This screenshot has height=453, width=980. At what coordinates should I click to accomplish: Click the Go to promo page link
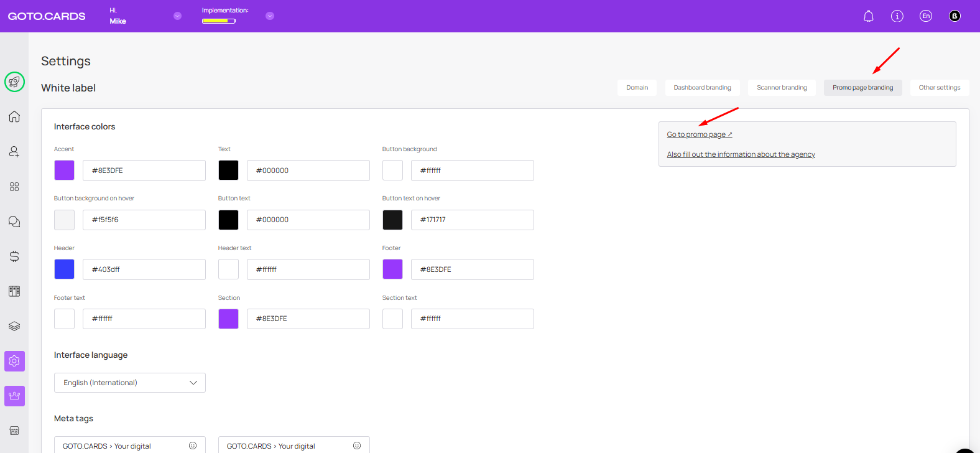click(x=699, y=134)
